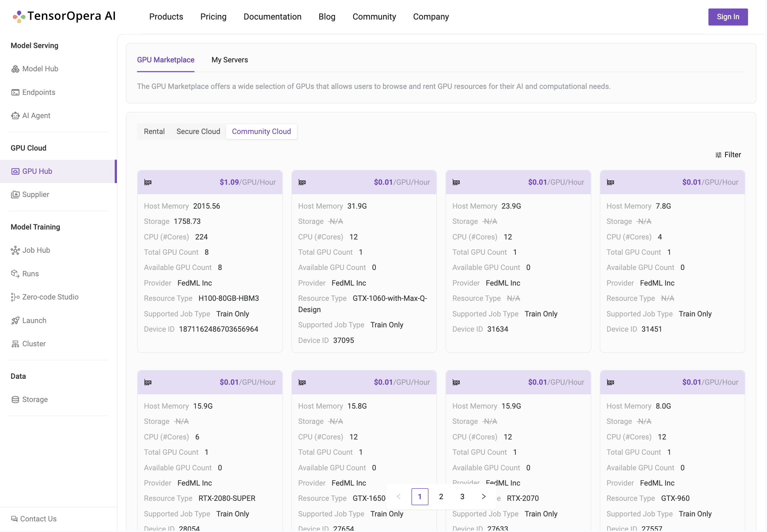The height and width of the screenshot is (532, 767).
Task: Select the Community Cloud tab
Action: [261, 131]
